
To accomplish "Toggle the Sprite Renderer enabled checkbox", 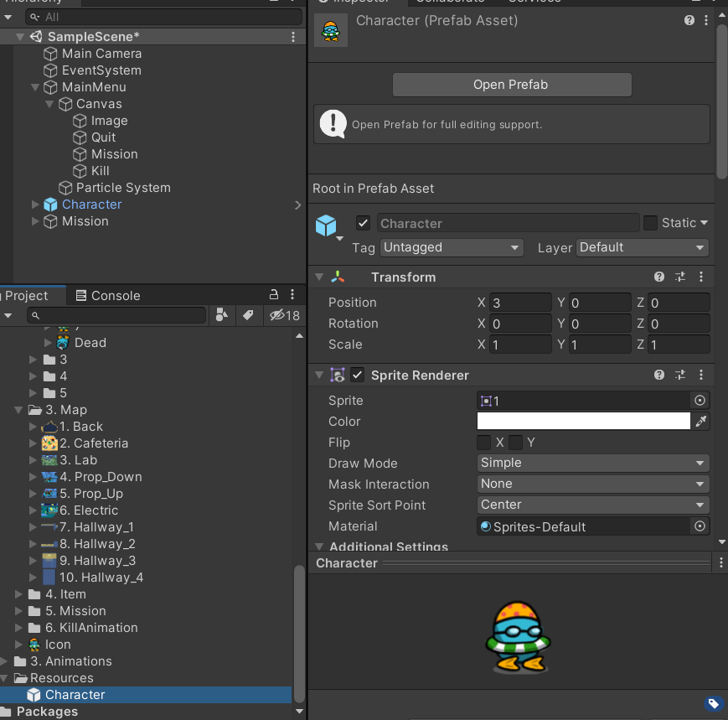I will [x=357, y=375].
